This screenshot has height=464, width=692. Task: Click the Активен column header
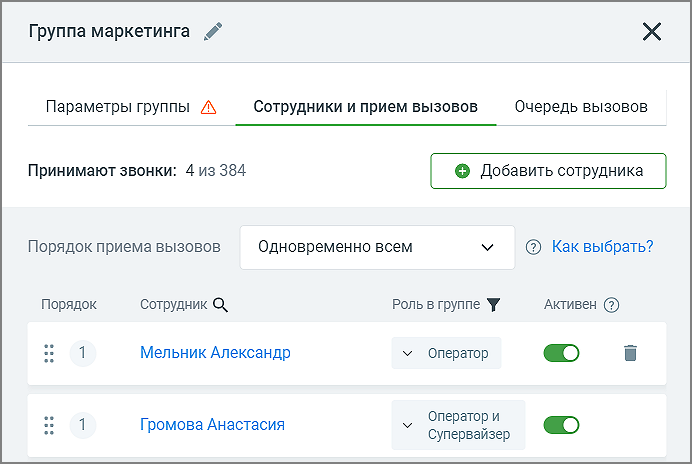tap(570, 305)
